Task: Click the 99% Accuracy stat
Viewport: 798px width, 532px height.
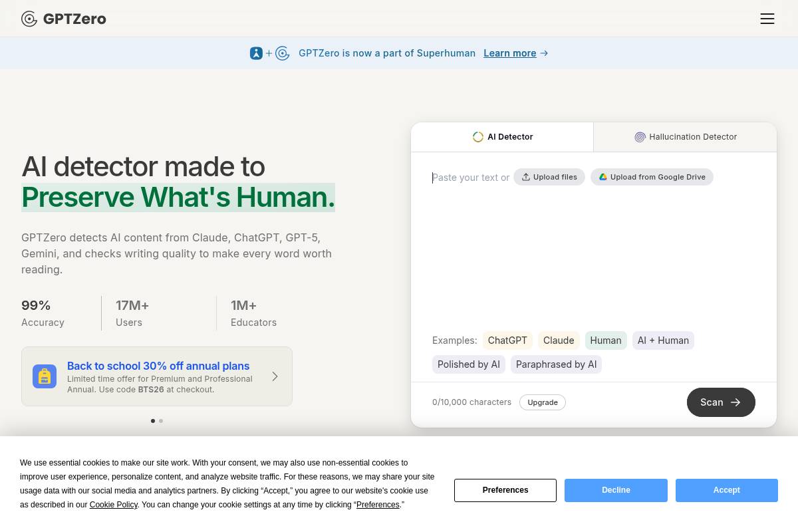Action: click(x=43, y=313)
